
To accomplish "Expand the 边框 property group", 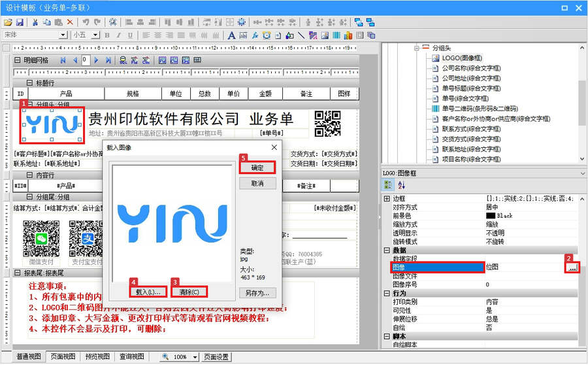I will point(387,199).
